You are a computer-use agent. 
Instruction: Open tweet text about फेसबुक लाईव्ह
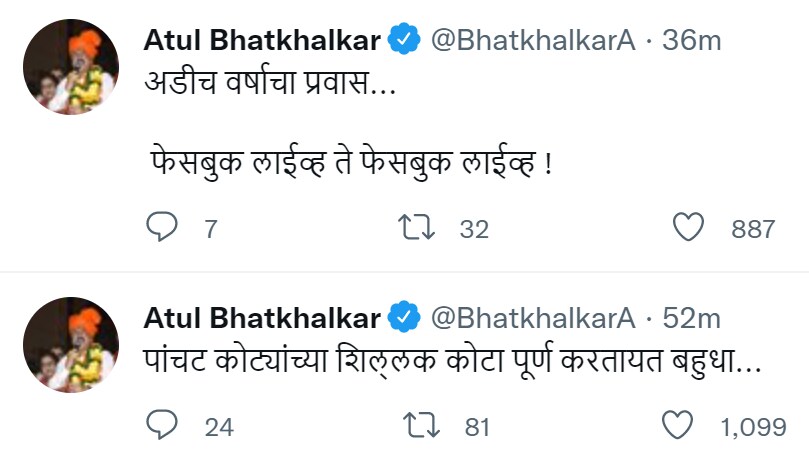click(x=351, y=163)
